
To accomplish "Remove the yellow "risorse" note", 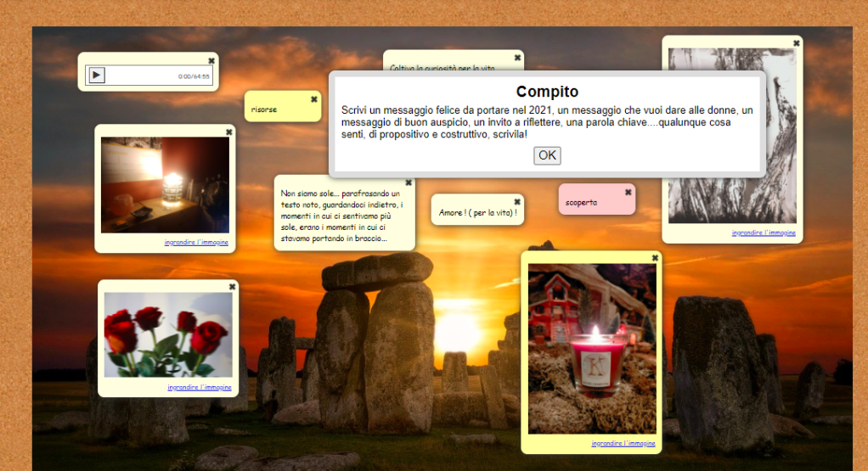I will click(x=313, y=99).
